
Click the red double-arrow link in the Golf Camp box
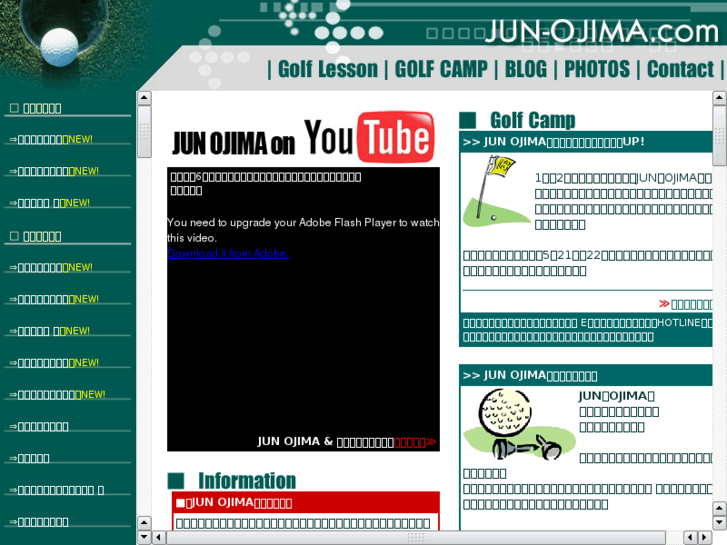point(685,304)
